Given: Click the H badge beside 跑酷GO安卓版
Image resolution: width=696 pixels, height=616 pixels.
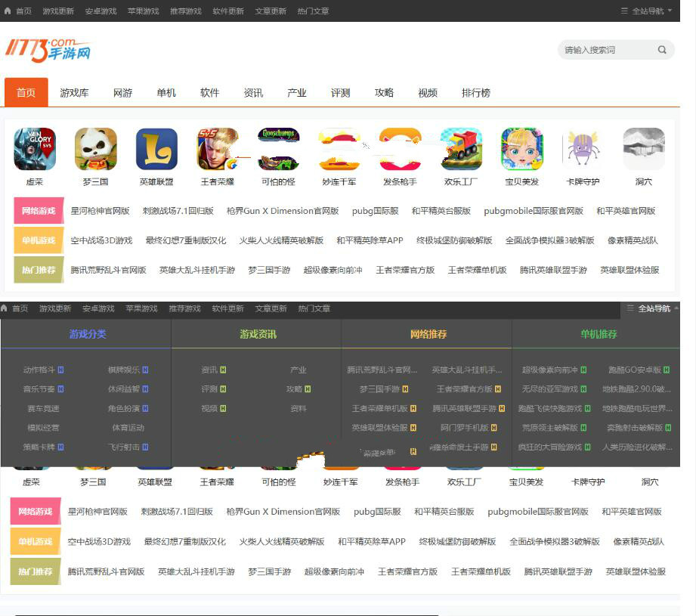Looking at the screenshot, I should pos(667,370).
